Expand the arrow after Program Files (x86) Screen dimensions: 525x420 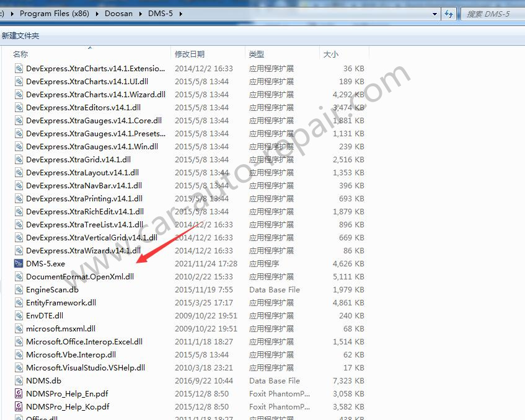[x=97, y=14]
